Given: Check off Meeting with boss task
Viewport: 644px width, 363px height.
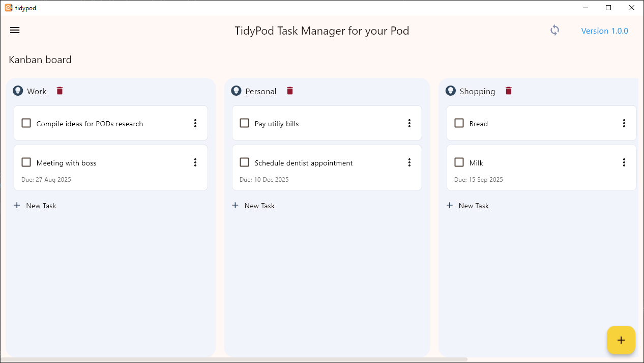Looking at the screenshot, I should [26, 162].
